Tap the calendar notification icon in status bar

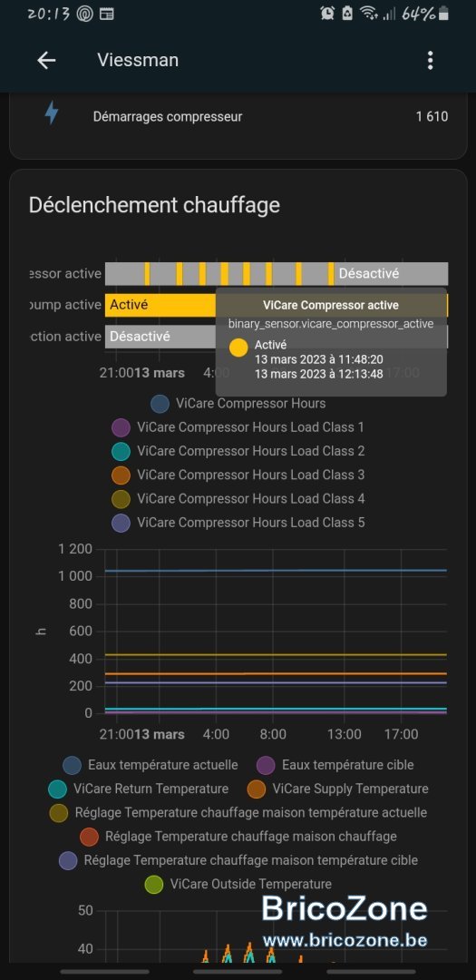[x=107, y=14]
